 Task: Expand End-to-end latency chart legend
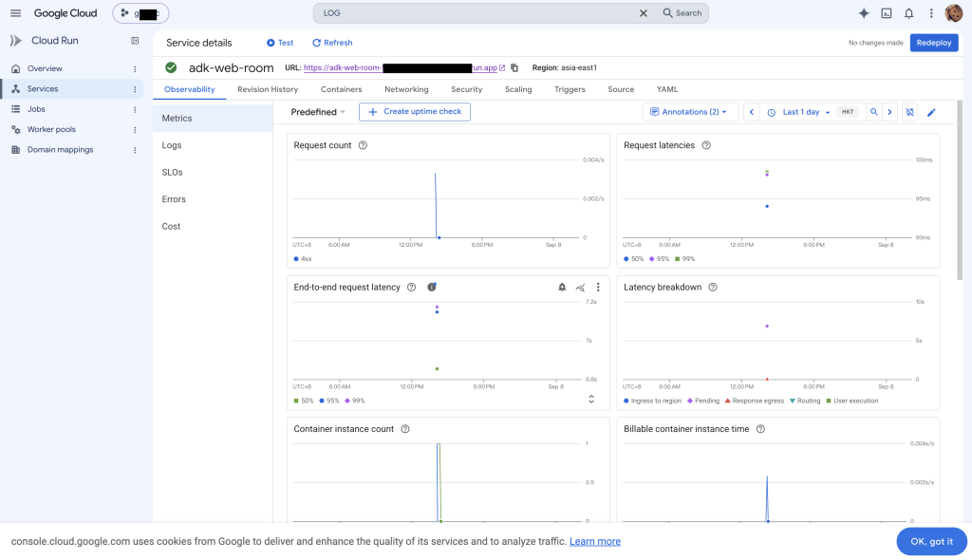tap(591, 400)
